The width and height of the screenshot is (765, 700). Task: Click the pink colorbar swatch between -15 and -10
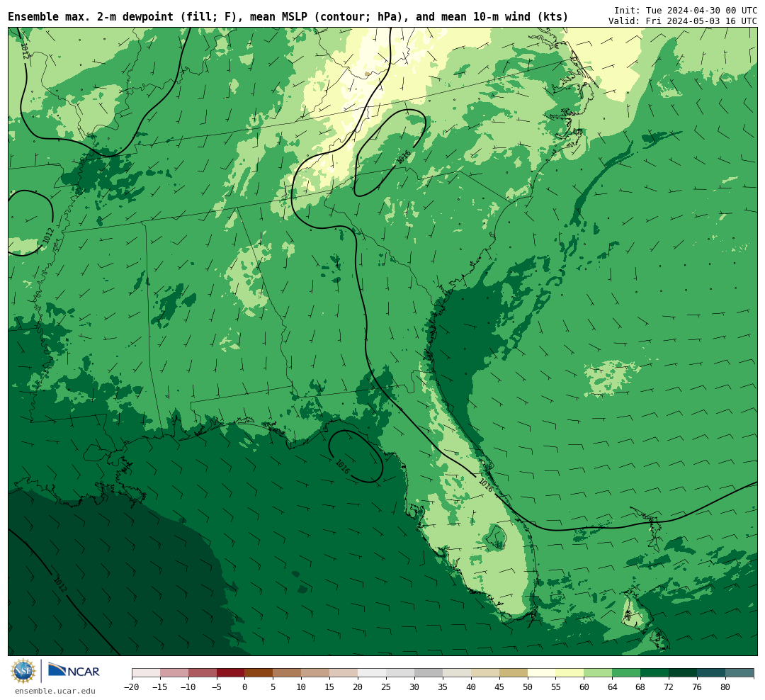point(174,673)
